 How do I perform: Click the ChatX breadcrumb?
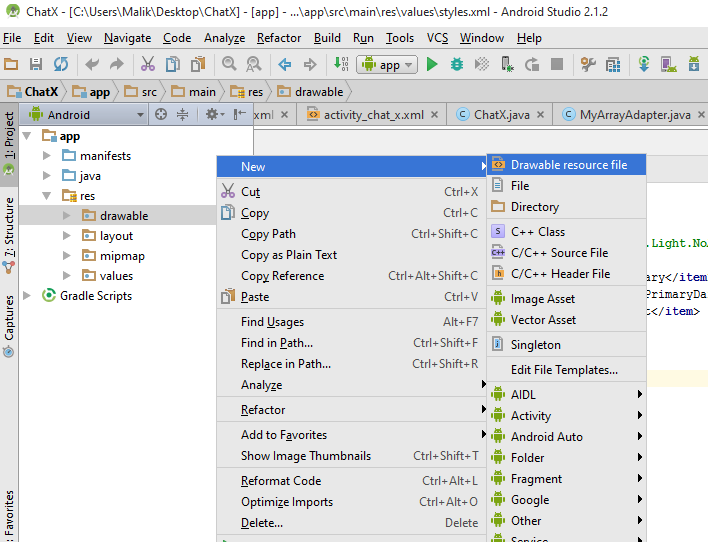coord(33,92)
